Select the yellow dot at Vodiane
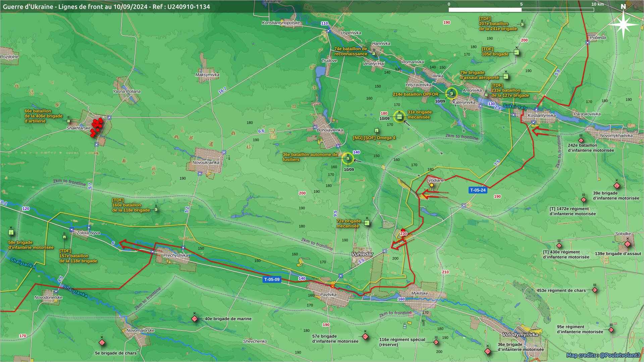The image size is (644, 362). (432, 185)
